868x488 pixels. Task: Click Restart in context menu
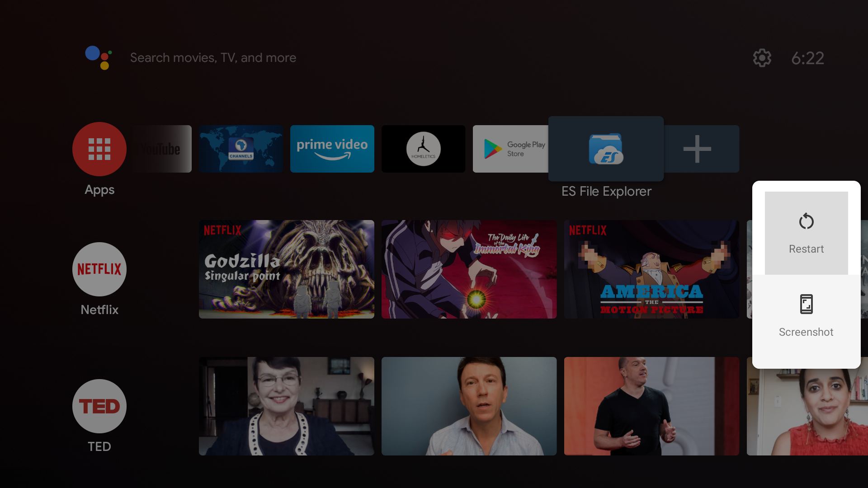(x=806, y=233)
